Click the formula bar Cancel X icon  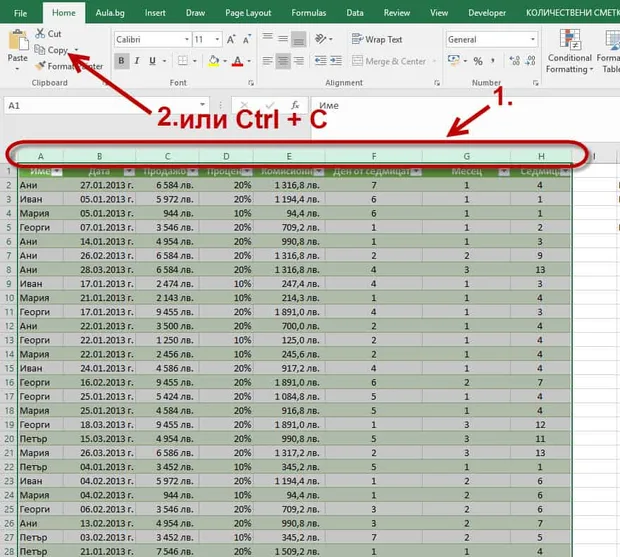[244, 105]
